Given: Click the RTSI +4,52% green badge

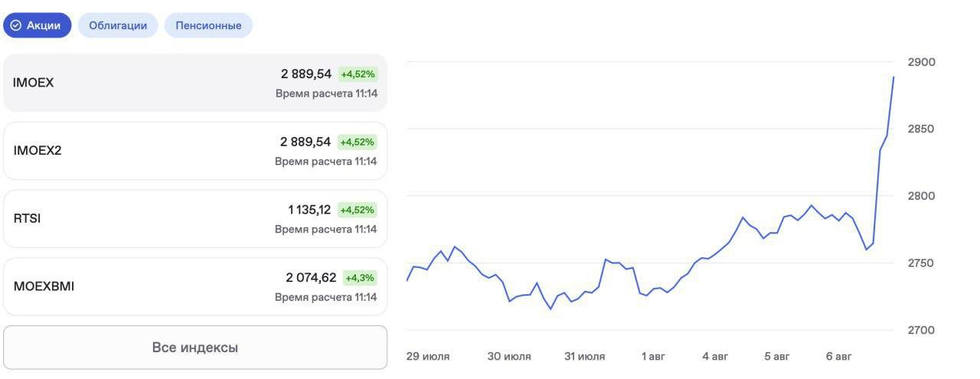Looking at the screenshot, I should tap(358, 210).
